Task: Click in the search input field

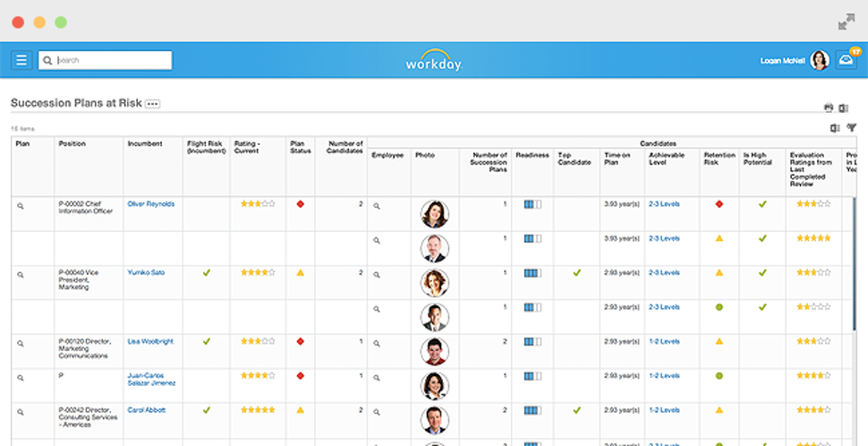Action: pyautogui.click(x=112, y=60)
